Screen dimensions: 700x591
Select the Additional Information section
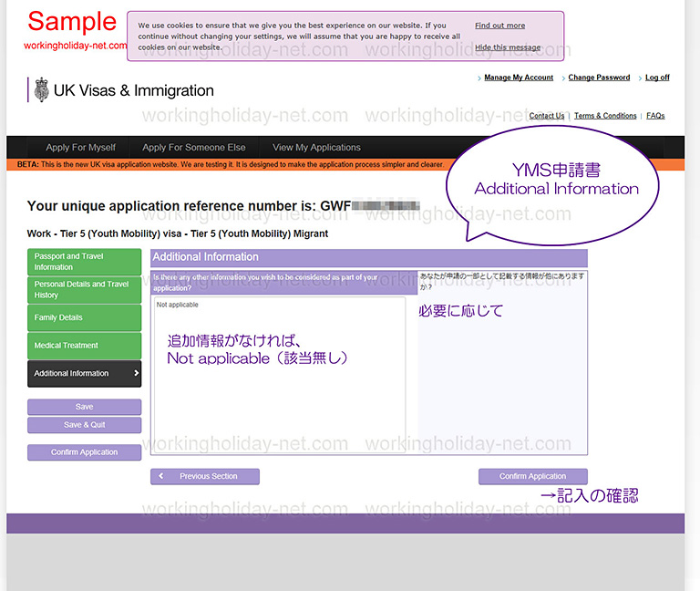tap(85, 373)
